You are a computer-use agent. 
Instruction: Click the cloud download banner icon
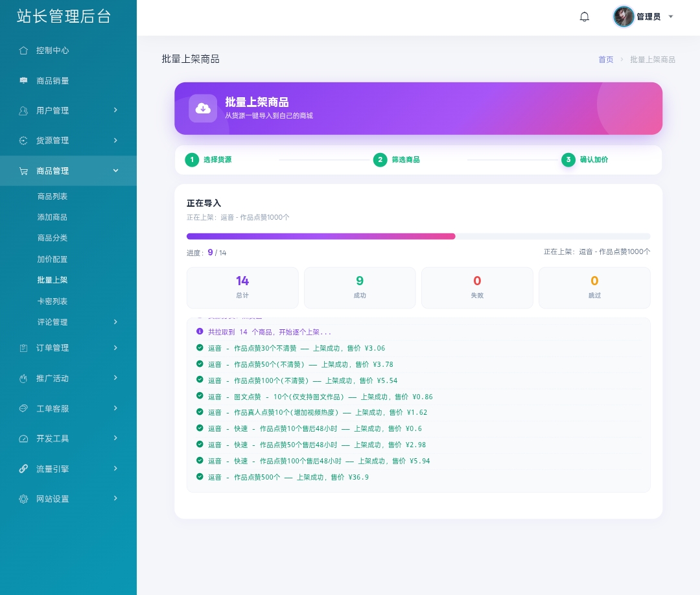[x=203, y=108]
